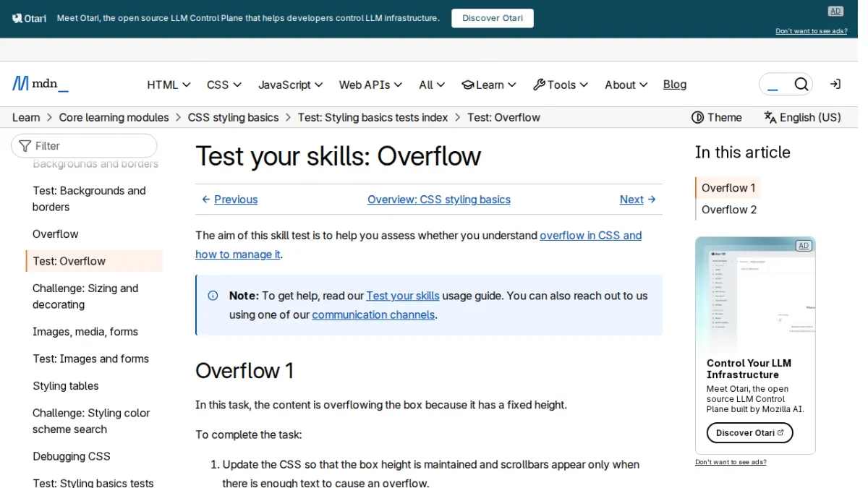Image resolution: width=868 pixels, height=488 pixels.
Task: Click the Discover Otari button in the top banner
Action: (x=493, y=18)
